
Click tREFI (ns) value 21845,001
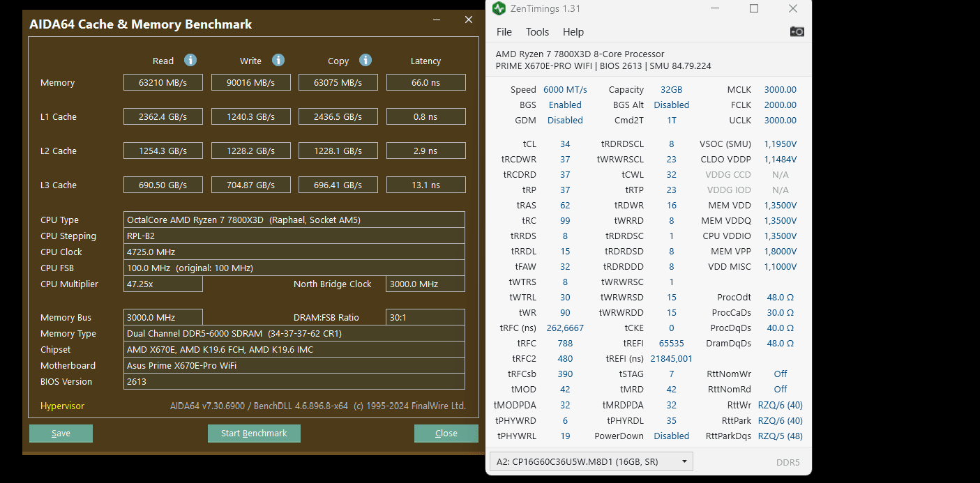[672, 358]
